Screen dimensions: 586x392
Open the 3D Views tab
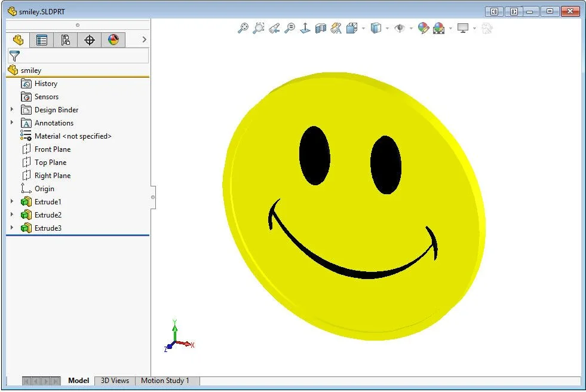114,381
